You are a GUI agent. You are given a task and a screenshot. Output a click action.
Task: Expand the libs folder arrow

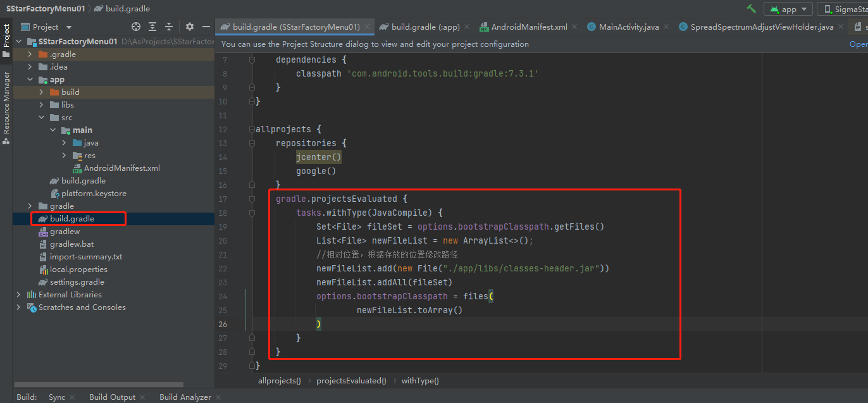pyautogui.click(x=41, y=105)
